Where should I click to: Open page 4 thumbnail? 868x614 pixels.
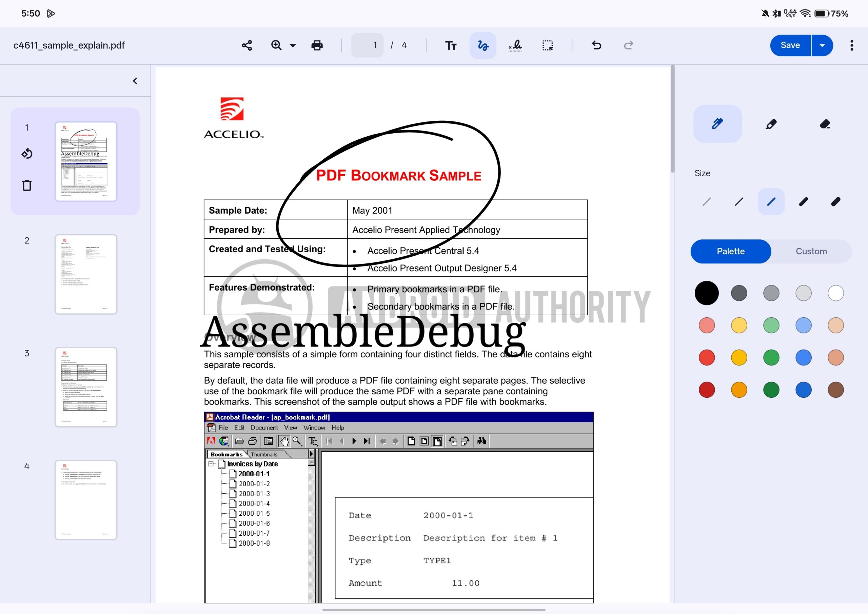tap(86, 500)
